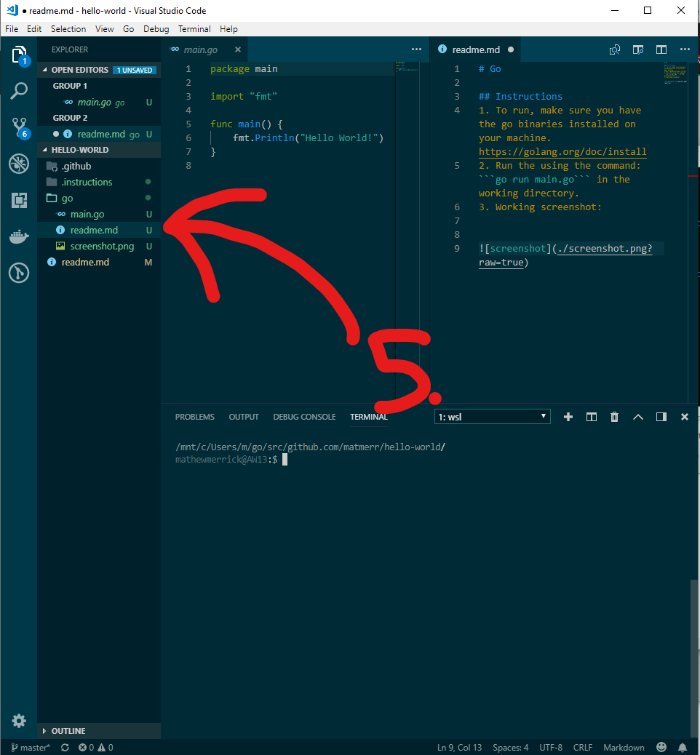
Task: Open the Help menu
Action: point(228,29)
